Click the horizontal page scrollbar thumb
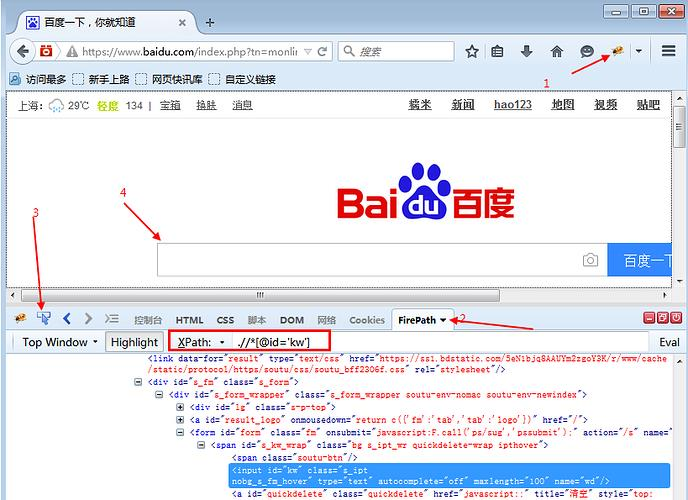The width and height of the screenshot is (688, 500). point(260,295)
